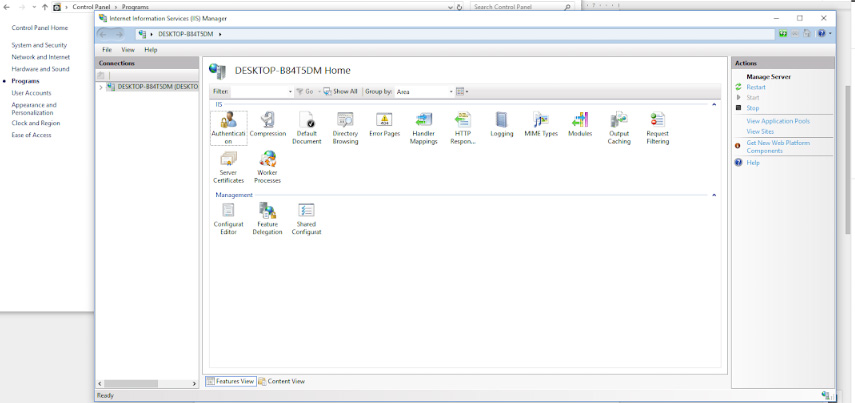Screen dimensions: 855x403
Task: Click DESKTOP-B84T5DM breadcrumb in IIS address bar
Action: (185, 34)
